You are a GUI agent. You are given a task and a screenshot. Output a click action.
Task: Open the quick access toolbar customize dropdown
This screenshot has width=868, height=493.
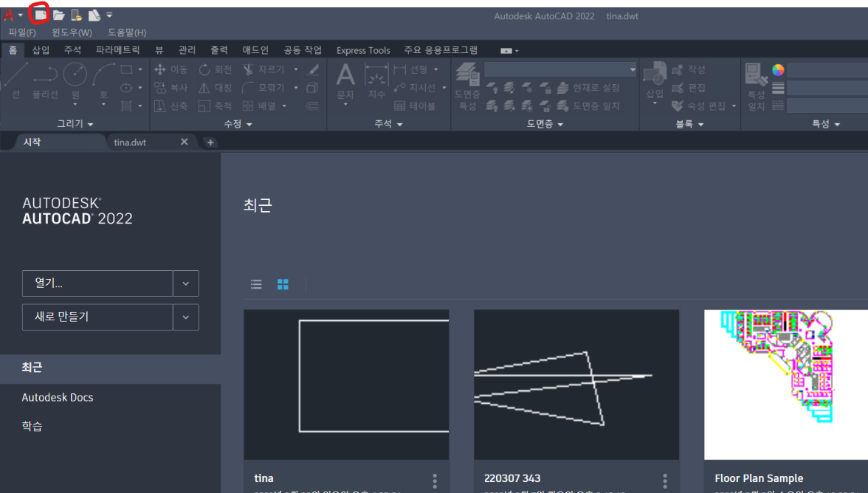pyautogui.click(x=109, y=15)
